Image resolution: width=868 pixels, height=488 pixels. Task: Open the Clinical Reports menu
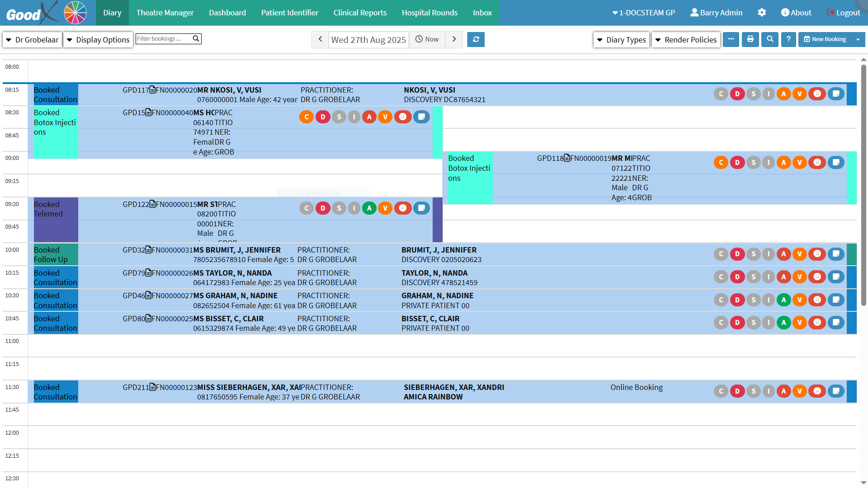[x=360, y=13]
